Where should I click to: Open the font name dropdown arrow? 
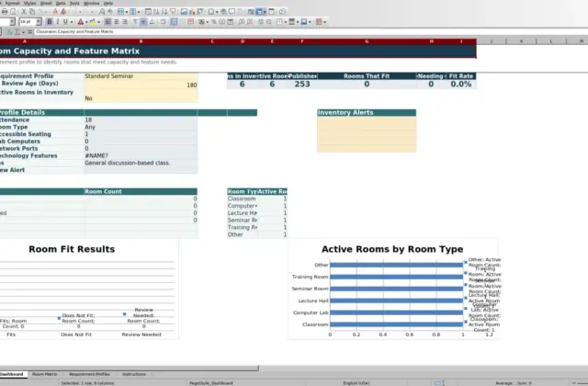coord(12,22)
